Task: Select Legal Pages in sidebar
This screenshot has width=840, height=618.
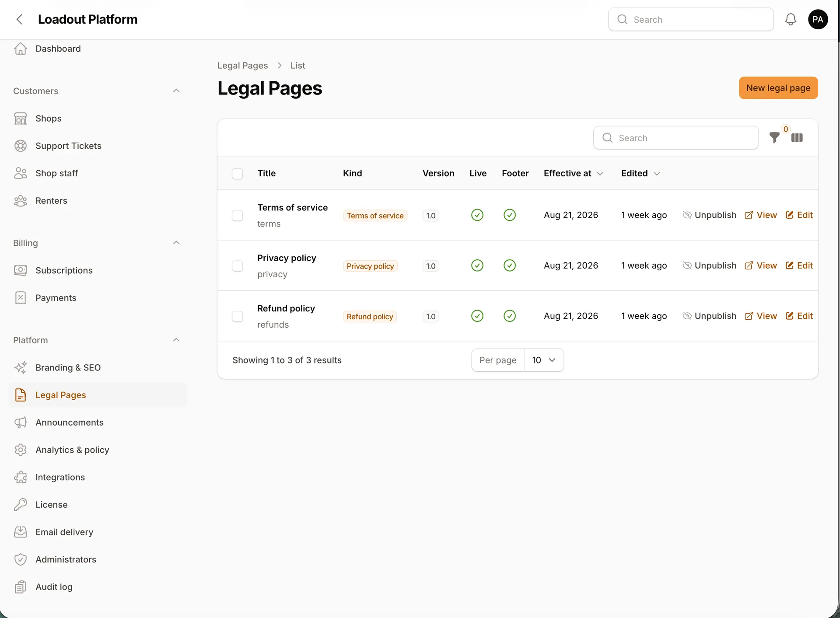Action: pyautogui.click(x=98, y=395)
